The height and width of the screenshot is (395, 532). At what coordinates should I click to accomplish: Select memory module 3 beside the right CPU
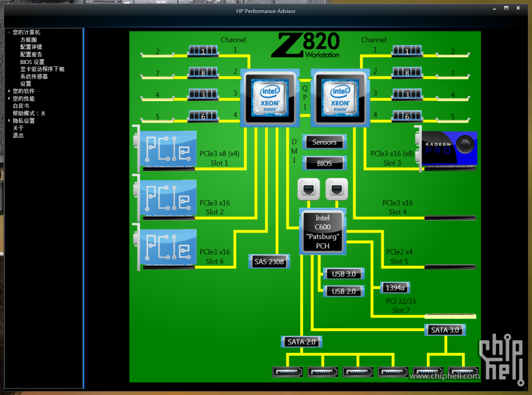[x=407, y=94]
